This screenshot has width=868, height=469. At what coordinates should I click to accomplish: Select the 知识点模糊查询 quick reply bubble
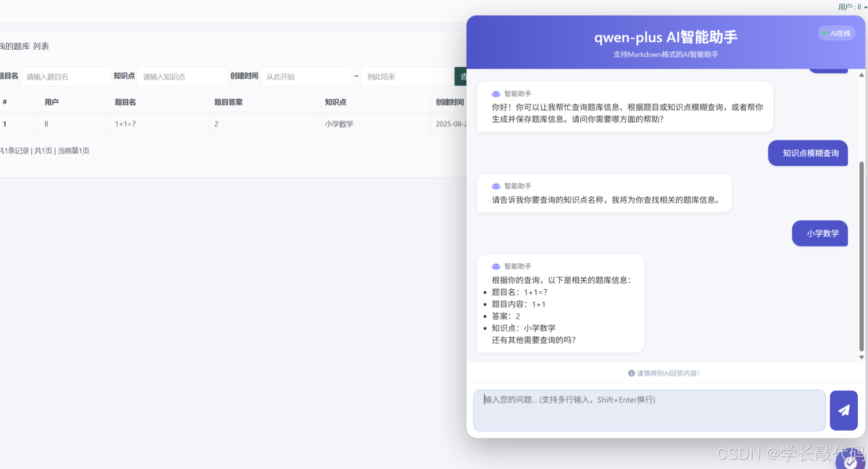point(808,153)
